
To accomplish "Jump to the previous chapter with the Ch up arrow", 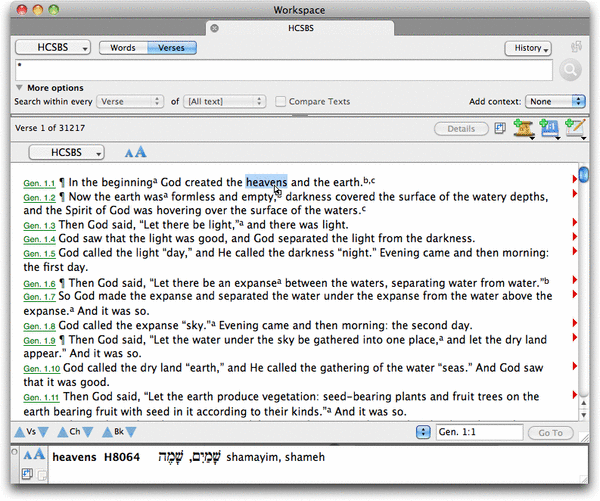I will [63, 432].
